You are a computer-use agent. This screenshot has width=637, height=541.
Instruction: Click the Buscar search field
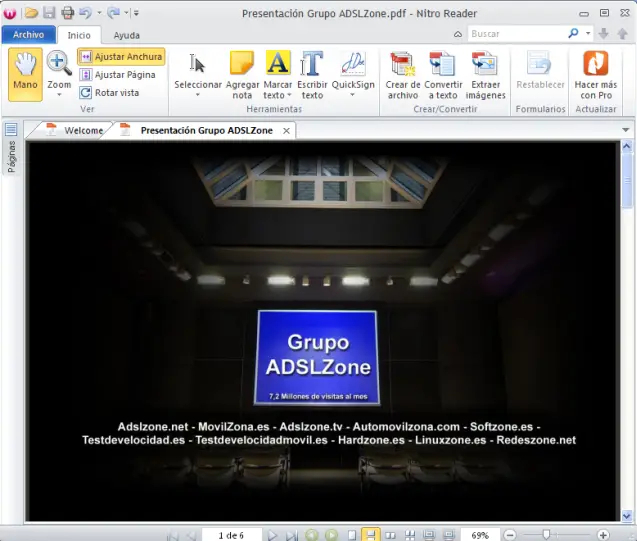517,34
